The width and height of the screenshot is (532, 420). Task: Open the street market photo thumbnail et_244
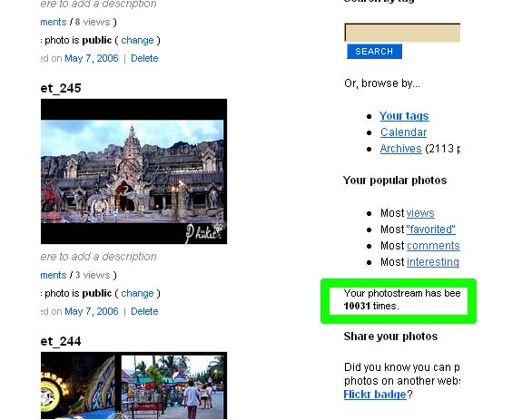133,386
